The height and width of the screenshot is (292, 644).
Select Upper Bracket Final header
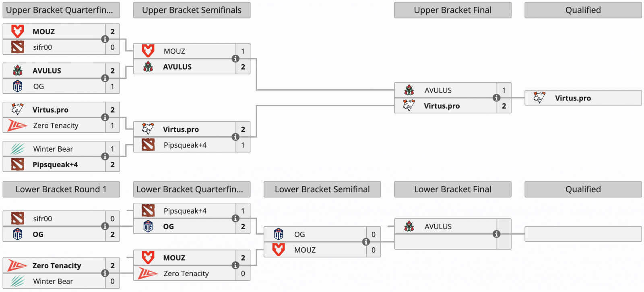click(453, 10)
